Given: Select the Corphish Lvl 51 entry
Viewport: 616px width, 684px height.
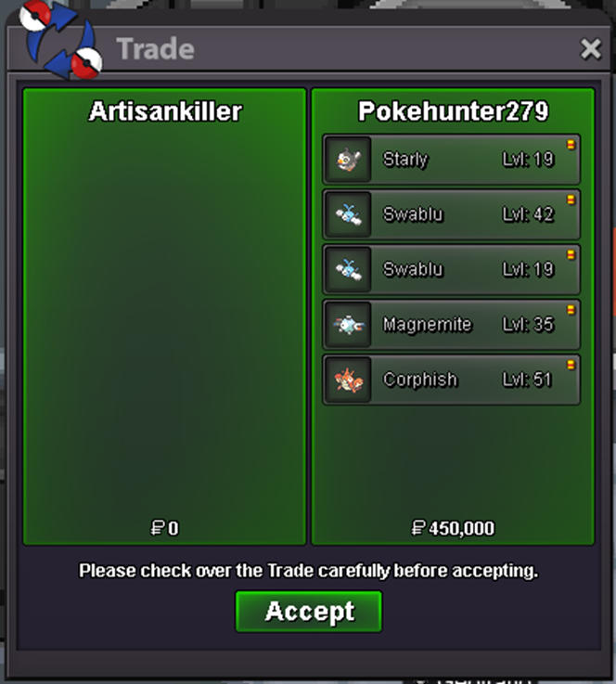Looking at the screenshot, I should 451,380.
